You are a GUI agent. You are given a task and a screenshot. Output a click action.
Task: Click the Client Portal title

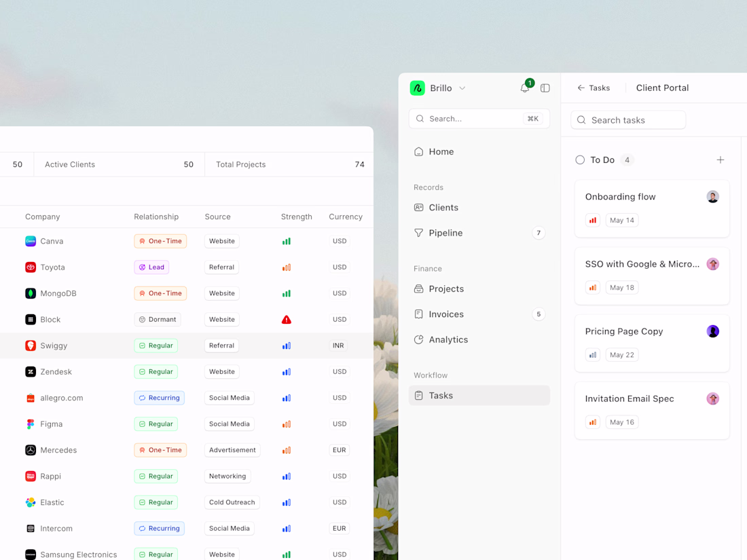click(x=662, y=88)
